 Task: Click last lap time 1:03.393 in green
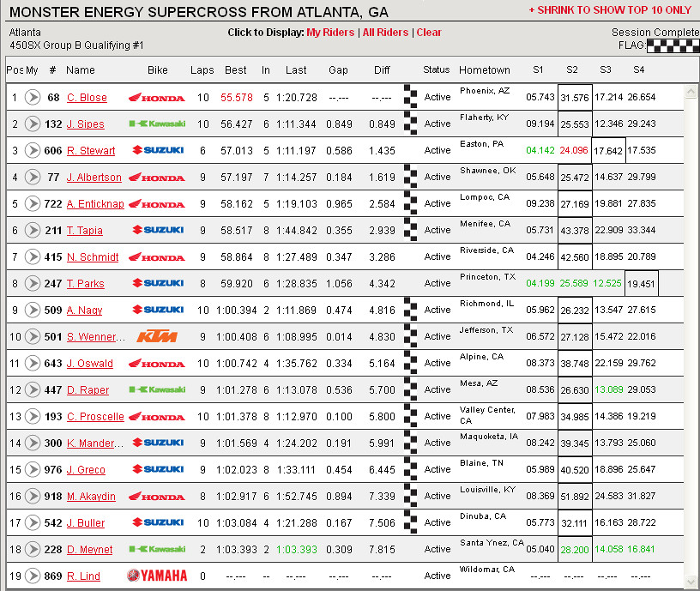(297, 550)
